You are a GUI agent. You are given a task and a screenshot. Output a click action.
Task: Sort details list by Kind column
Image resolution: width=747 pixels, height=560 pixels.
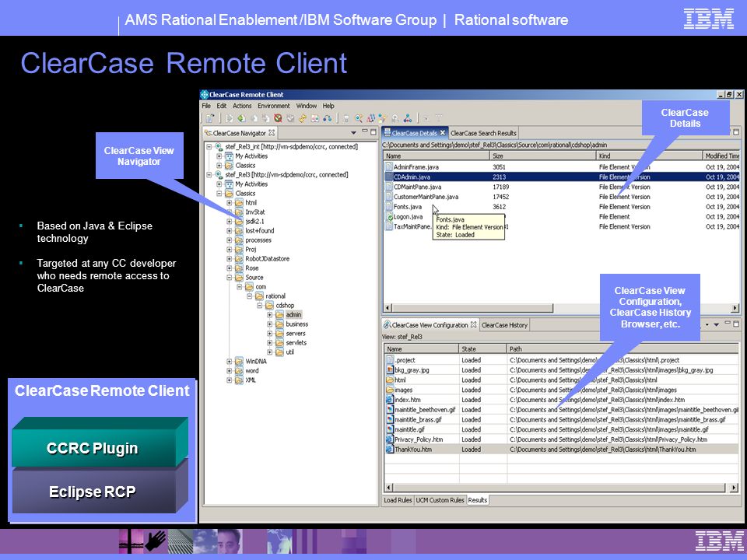coord(649,156)
